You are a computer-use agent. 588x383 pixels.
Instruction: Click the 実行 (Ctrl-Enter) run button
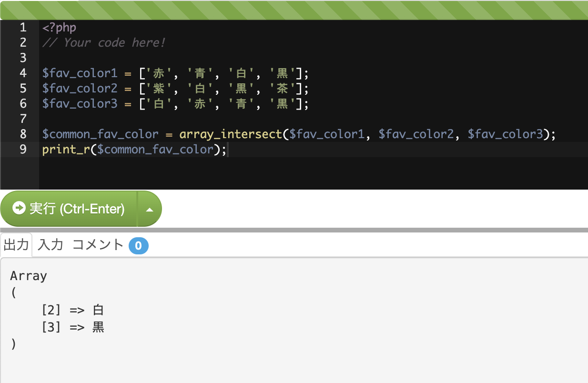(69, 209)
